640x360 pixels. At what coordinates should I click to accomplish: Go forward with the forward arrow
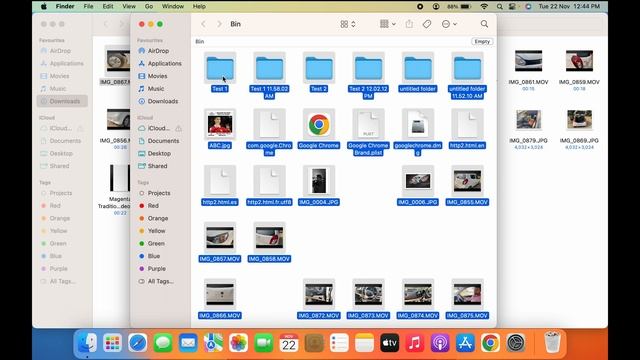tap(219, 24)
